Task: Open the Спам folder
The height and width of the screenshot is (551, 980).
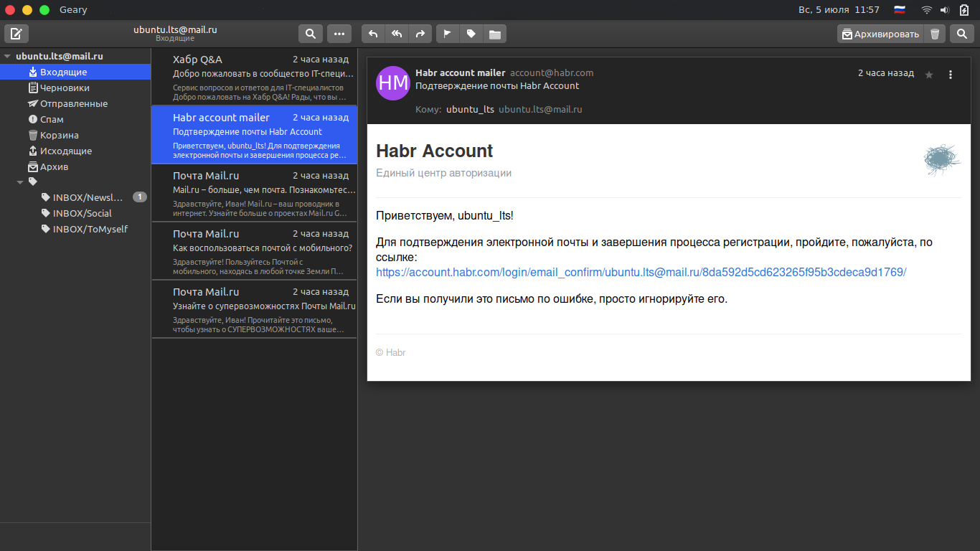Action: [x=75, y=119]
